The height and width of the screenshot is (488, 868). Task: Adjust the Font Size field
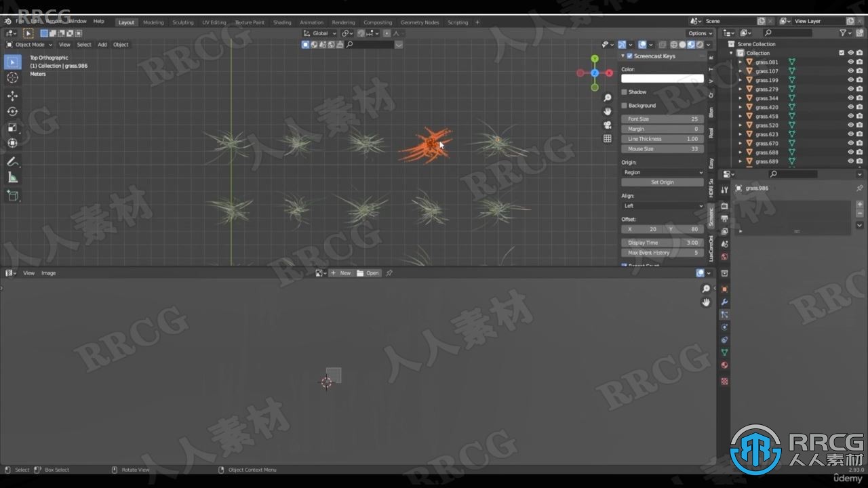[x=663, y=119]
